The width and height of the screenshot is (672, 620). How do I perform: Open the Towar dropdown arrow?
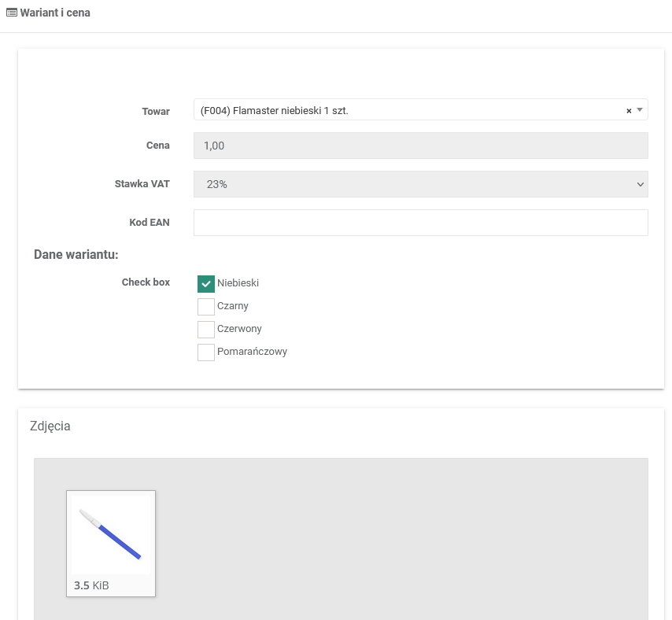click(640, 110)
